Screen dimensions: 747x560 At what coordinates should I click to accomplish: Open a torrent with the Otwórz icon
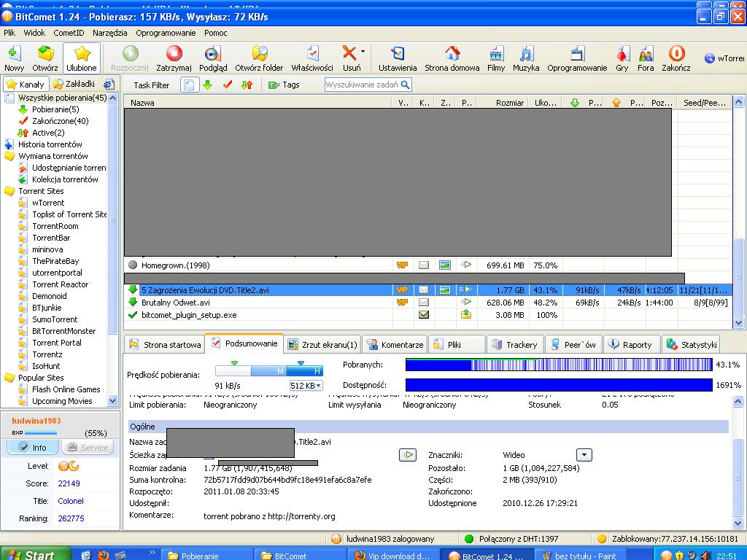pyautogui.click(x=45, y=58)
